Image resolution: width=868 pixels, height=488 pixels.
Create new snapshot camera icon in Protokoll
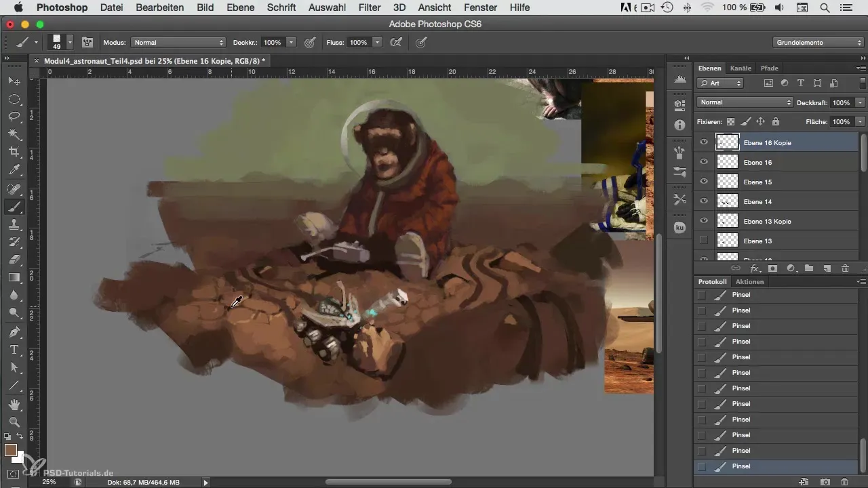825,482
